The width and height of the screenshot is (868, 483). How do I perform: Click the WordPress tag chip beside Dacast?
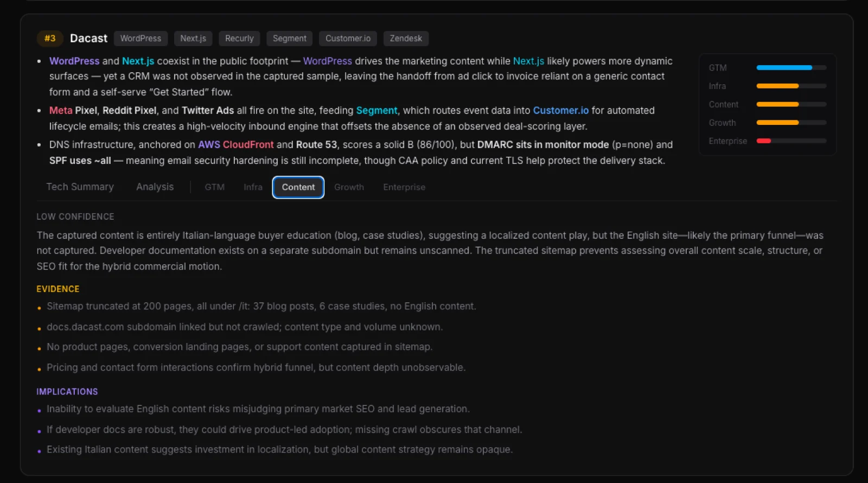(141, 39)
